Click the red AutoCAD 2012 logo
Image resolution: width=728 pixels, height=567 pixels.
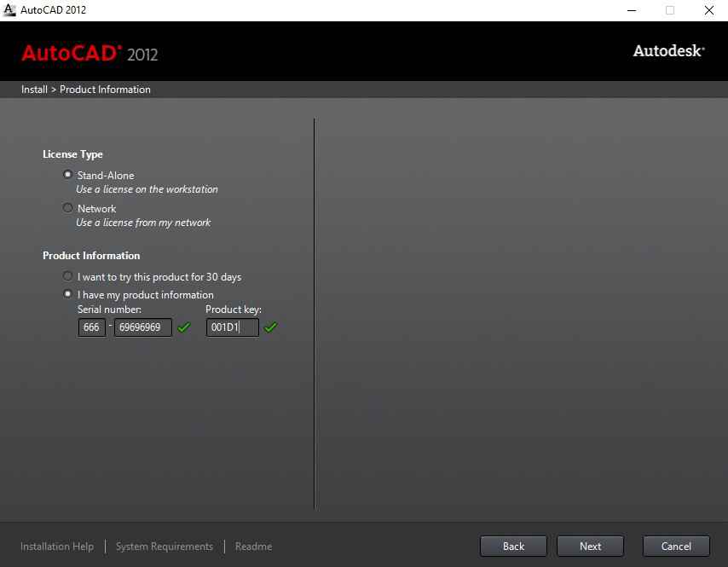pyautogui.click(x=90, y=53)
